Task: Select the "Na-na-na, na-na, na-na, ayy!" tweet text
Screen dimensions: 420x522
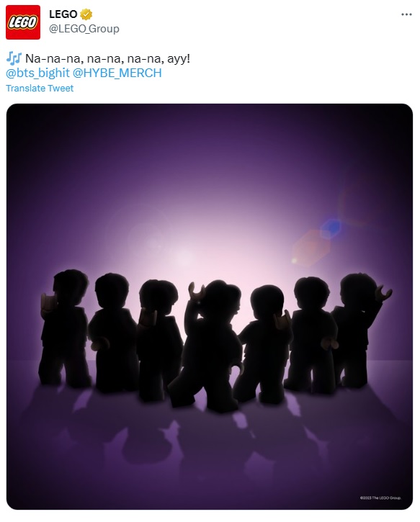Action: tap(107, 58)
